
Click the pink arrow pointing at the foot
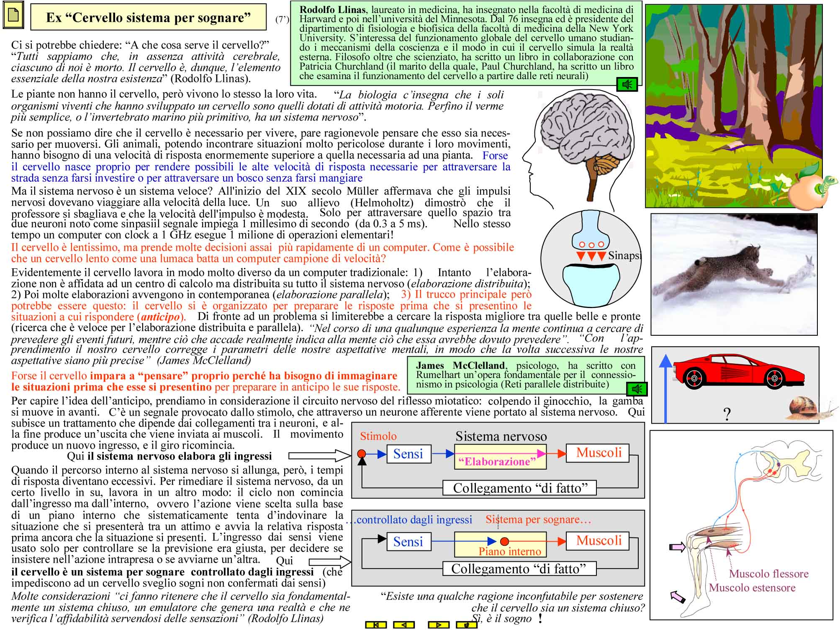coord(678,597)
